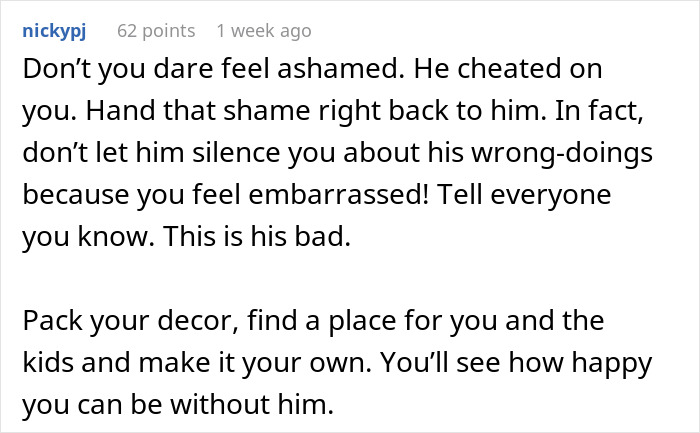
Task: Click 'He cheated on' text in comment
Action: [508, 69]
